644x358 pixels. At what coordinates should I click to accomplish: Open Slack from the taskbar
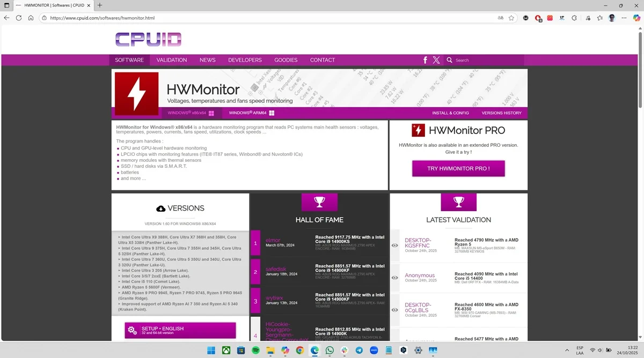coord(344,350)
